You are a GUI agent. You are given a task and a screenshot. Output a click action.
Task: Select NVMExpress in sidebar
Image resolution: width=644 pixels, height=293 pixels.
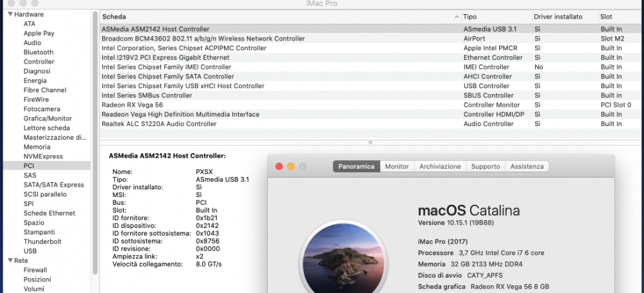43,156
